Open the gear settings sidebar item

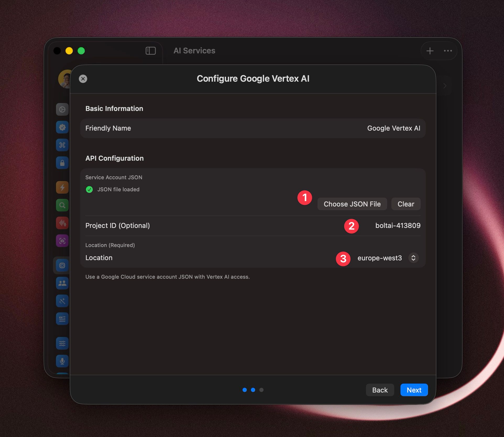pos(62,109)
